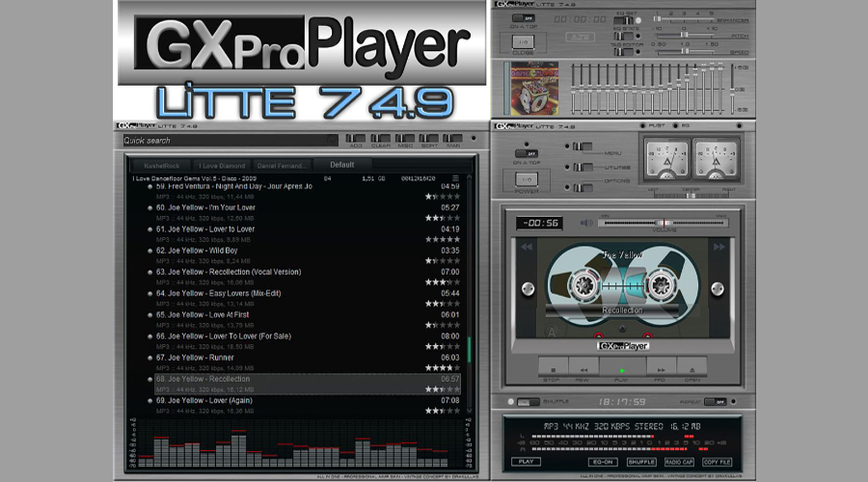Rate Joe Yellow - Lover to Lover stars
Screen dimensions: 868x482
pos(443,240)
